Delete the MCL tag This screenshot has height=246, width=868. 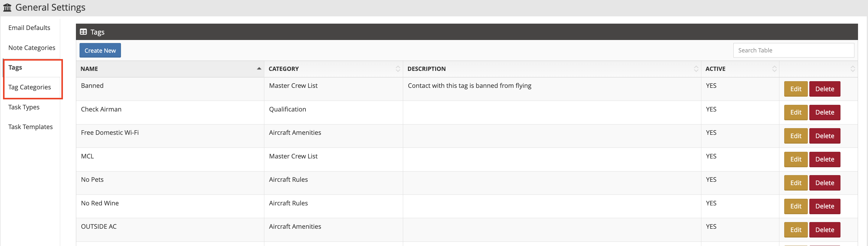tap(824, 159)
